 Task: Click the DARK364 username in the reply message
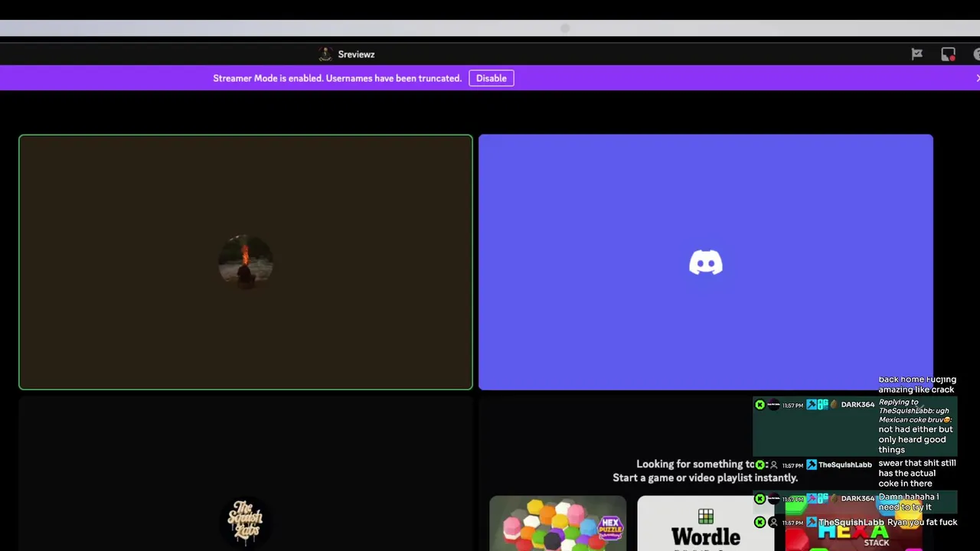tap(857, 405)
